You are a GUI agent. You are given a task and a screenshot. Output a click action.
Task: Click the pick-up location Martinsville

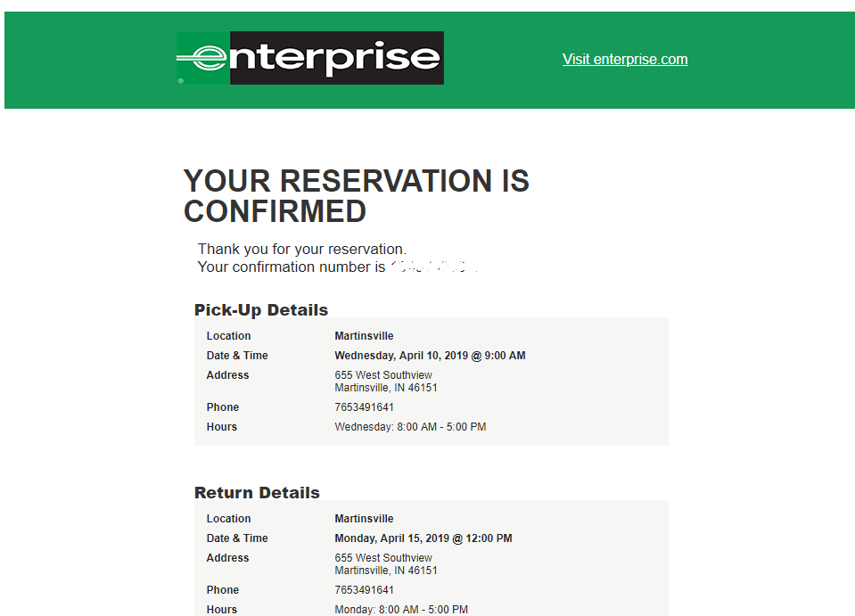point(364,336)
